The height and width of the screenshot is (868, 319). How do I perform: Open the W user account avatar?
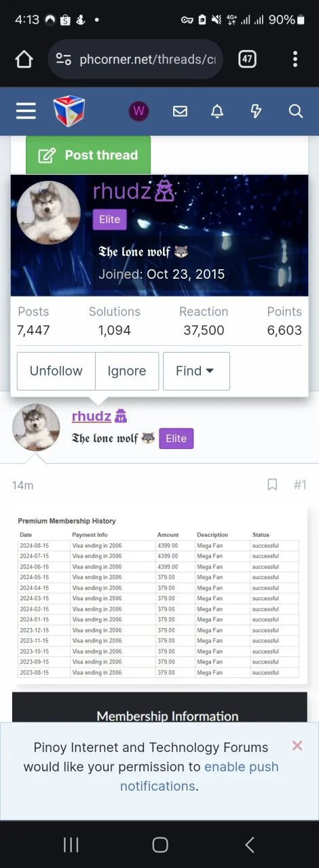[x=139, y=111]
